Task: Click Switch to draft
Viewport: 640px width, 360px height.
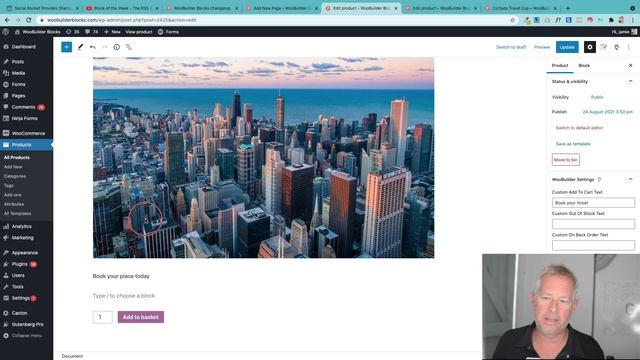Action: [511, 47]
